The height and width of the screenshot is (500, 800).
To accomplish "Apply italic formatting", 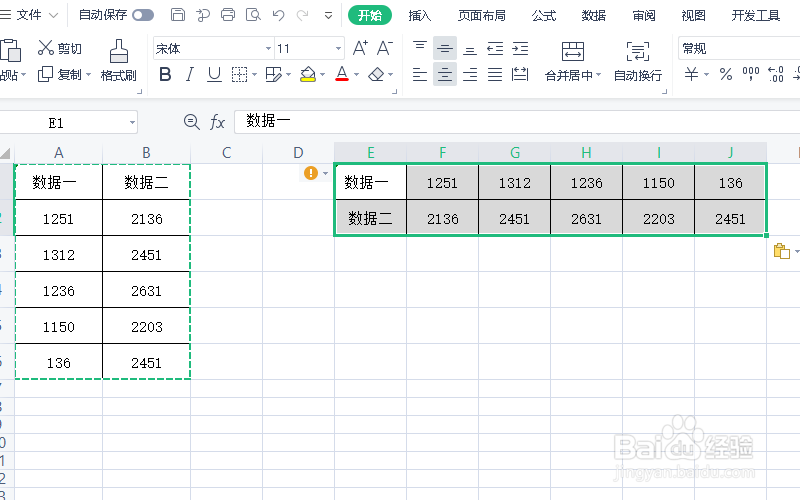I will pyautogui.click(x=190, y=74).
